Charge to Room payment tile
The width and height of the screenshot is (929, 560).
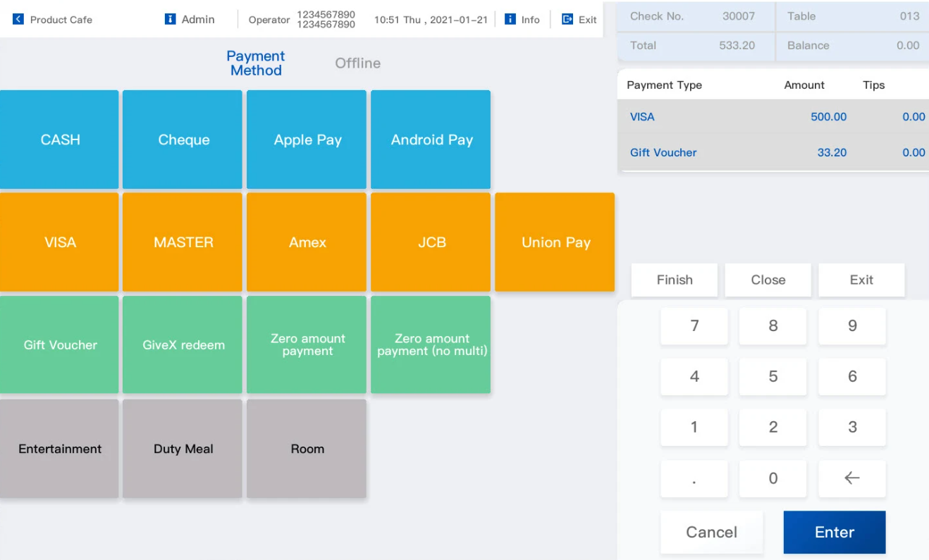click(x=307, y=449)
